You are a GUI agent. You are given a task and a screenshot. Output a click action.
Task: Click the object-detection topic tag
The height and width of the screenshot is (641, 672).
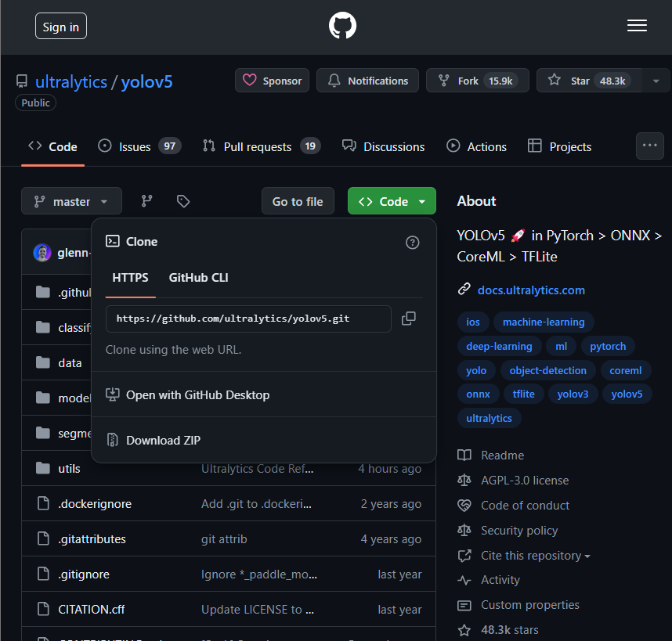[x=547, y=370]
